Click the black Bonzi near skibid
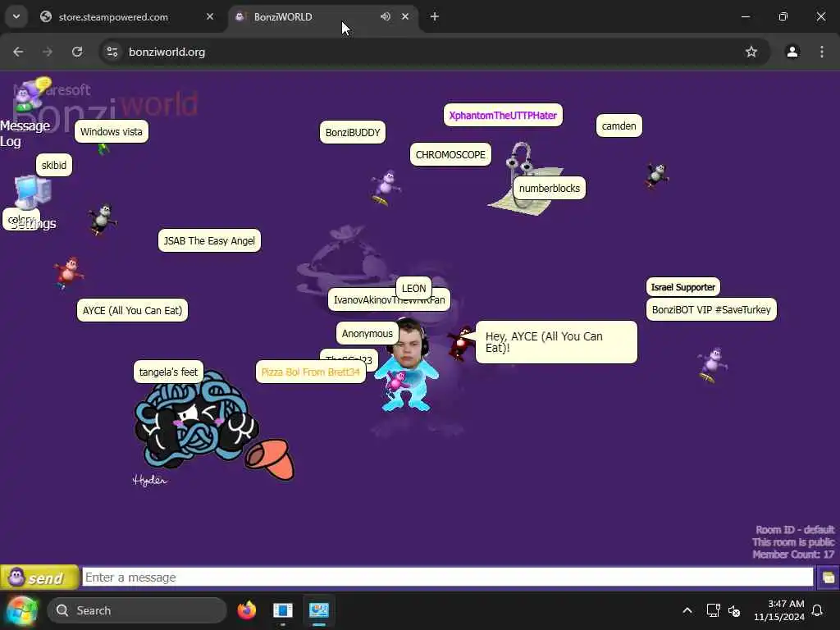The width and height of the screenshot is (840, 630). click(103, 219)
